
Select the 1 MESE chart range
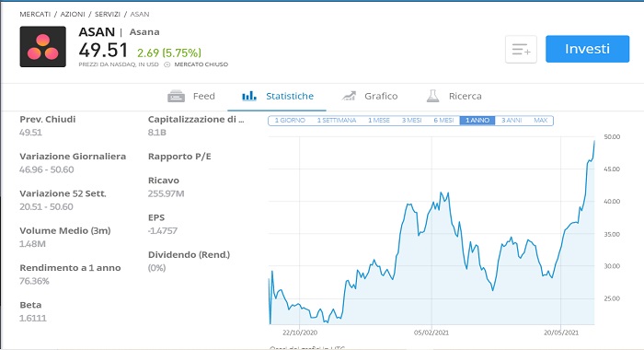coord(379,121)
